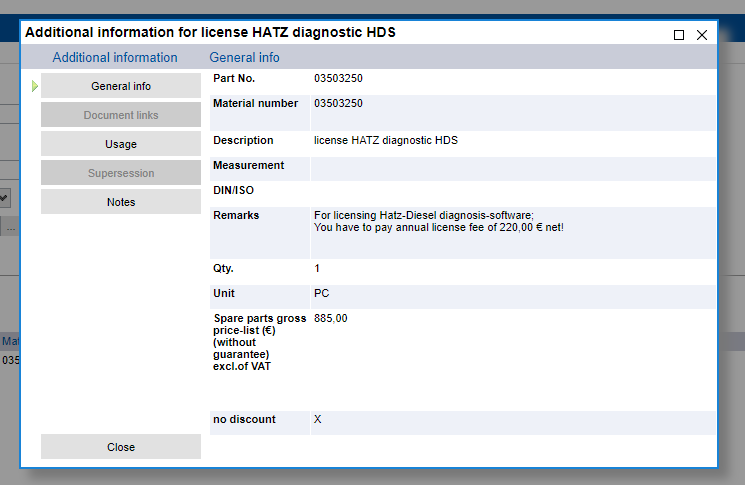Screen dimensions: 745x485
Task: Close dialog with the X icon
Action: 702,34
